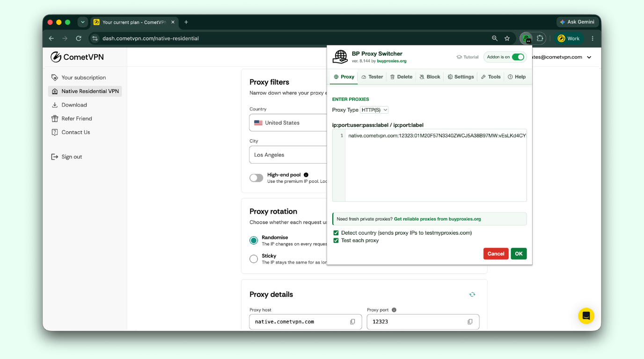This screenshot has width=644, height=359.
Task: Select the Sticky rotation option
Action: coord(254,259)
